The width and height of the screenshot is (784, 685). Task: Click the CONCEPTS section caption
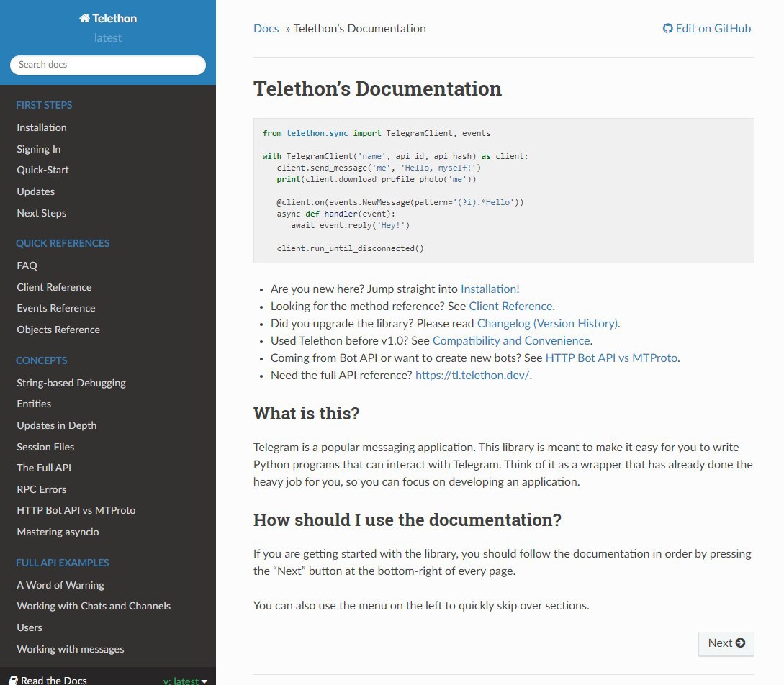coord(41,360)
